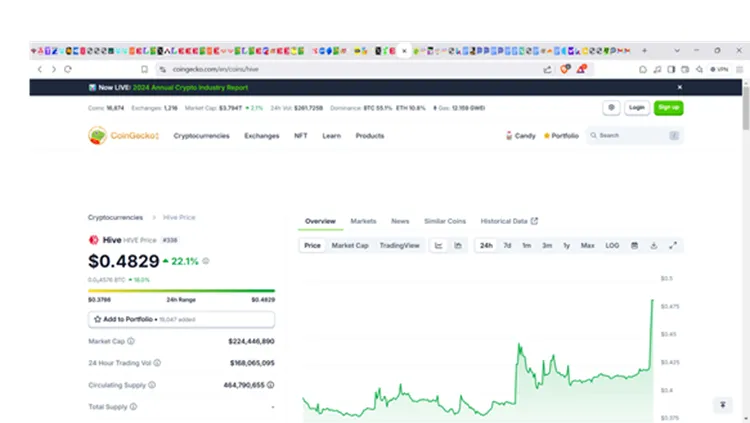
Task: Open the Cryptocurrencies menu
Action: tap(201, 136)
